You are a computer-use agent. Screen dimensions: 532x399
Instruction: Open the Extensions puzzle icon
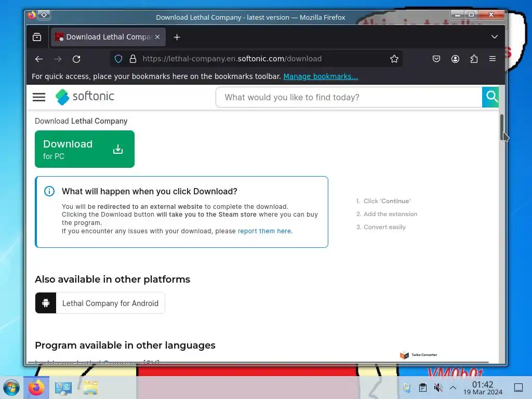[x=474, y=59]
